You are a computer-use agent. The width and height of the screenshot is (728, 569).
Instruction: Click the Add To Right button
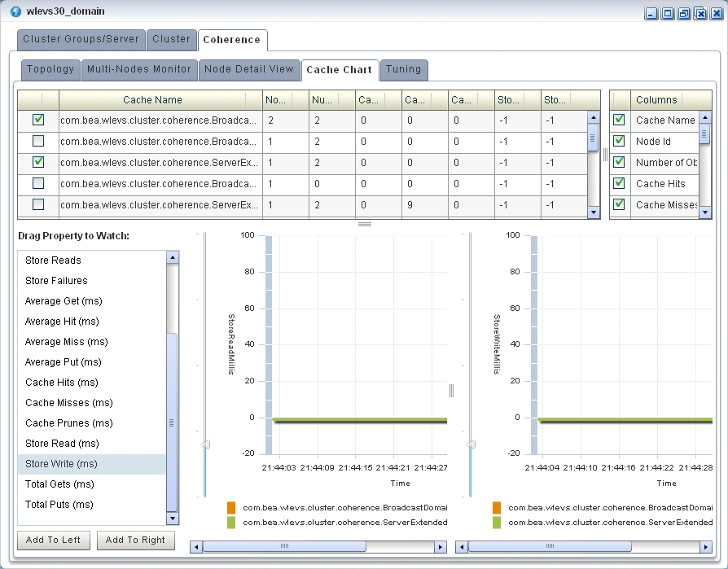(135, 541)
